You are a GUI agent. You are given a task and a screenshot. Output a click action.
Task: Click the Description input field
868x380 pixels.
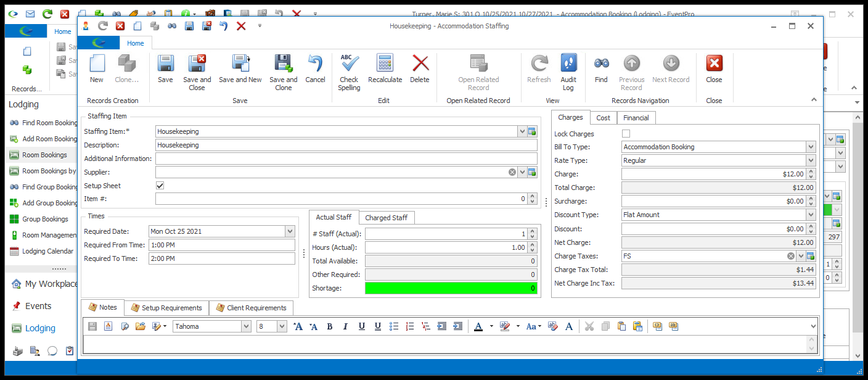(346, 145)
